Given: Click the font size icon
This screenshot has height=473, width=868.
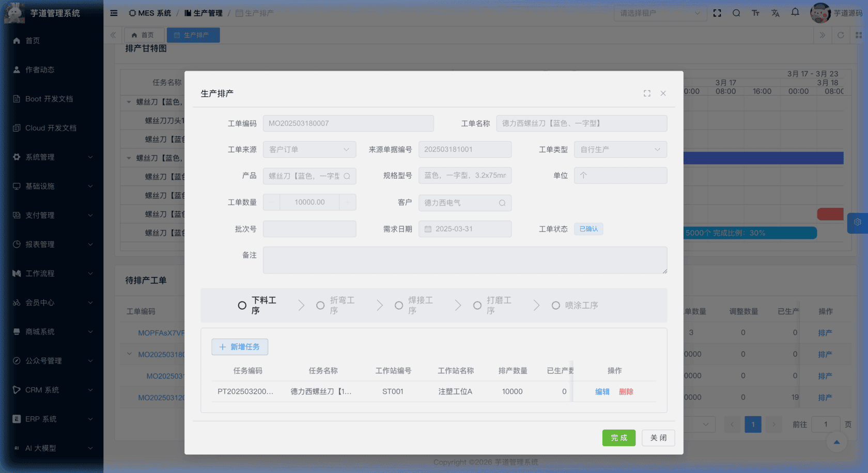Looking at the screenshot, I should tap(755, 13).
